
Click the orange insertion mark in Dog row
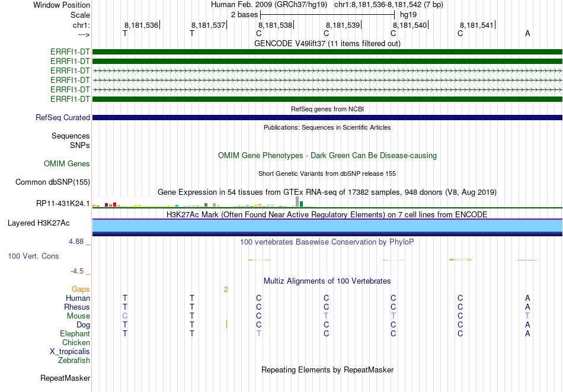(x=226, y=324)
